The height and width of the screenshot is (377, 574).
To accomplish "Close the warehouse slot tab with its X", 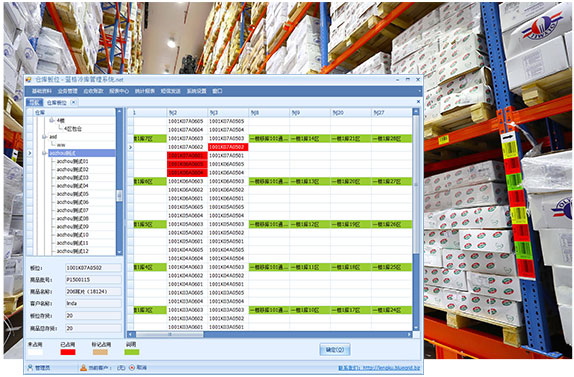I will point(74,102).
